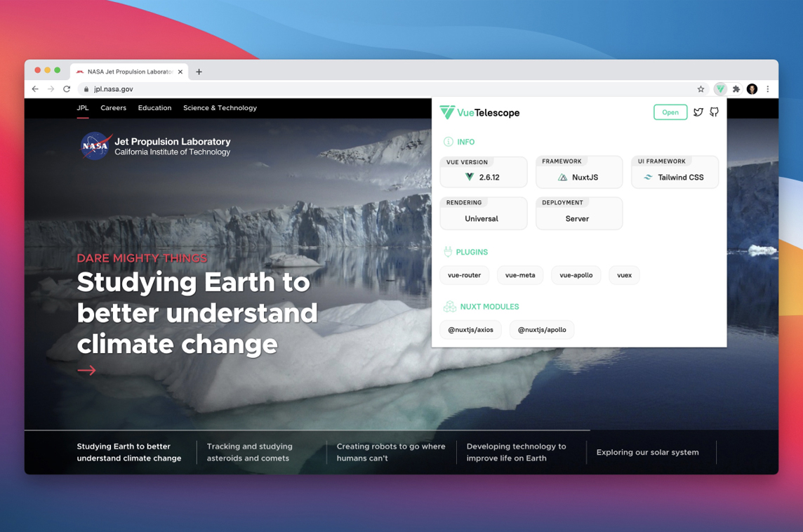This screenshot has width=803, height=532.
Task: Click the @nuxtjs/apollo module tag
Action: [x=542, y=330]
